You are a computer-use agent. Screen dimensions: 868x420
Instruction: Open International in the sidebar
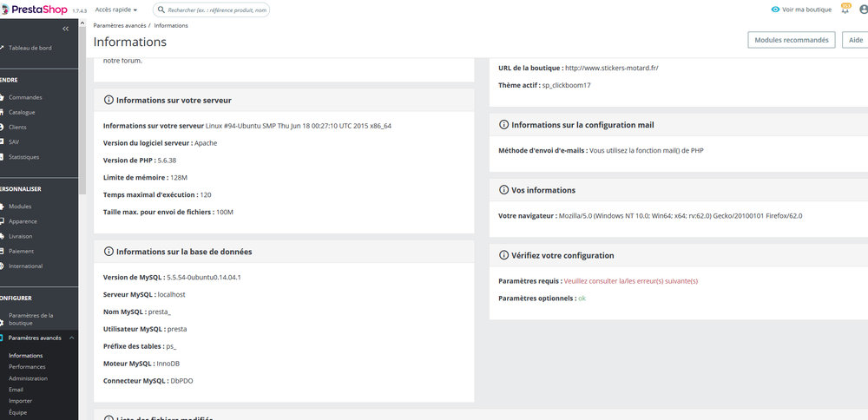click(x=25, y=266)
